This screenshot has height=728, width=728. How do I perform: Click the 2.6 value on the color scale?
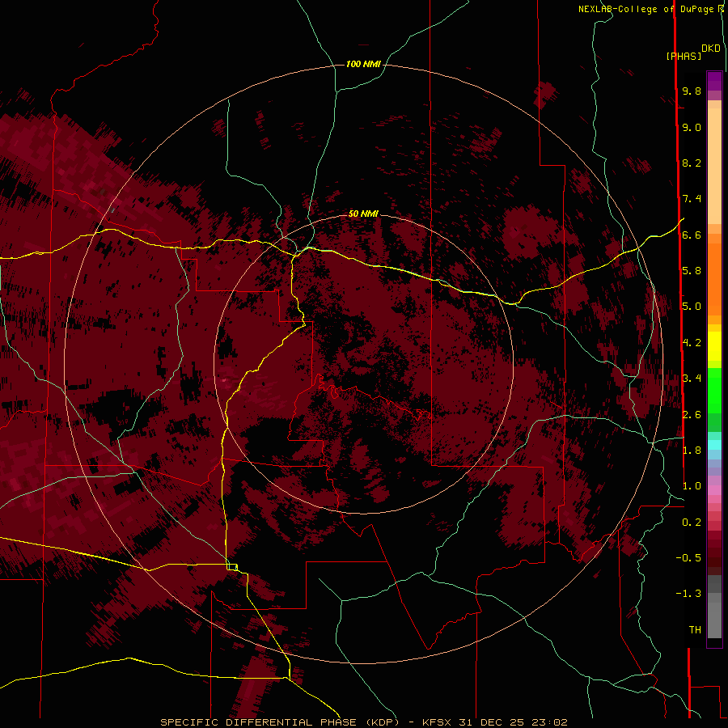[x=692, y=415]
